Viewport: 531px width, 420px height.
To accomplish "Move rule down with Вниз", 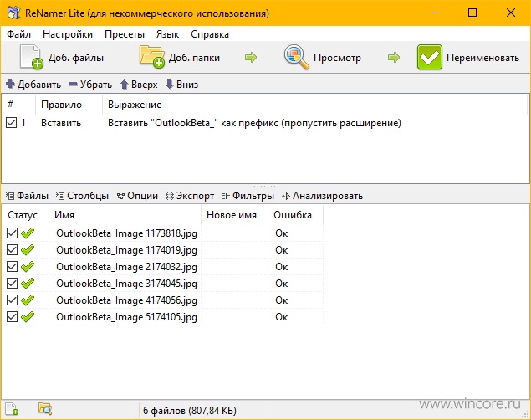I will click(181, 85).
